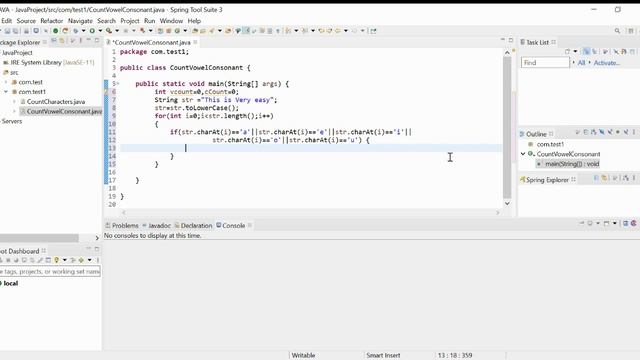Image resolution: width=640 pixels, height=360 pixels.
Task: Click the last toolbar icon, Pin Editor
Action: pos(373,31)
